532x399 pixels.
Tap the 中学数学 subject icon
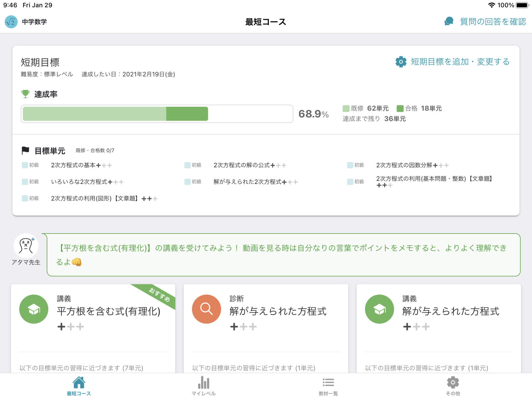coord(11,22)
